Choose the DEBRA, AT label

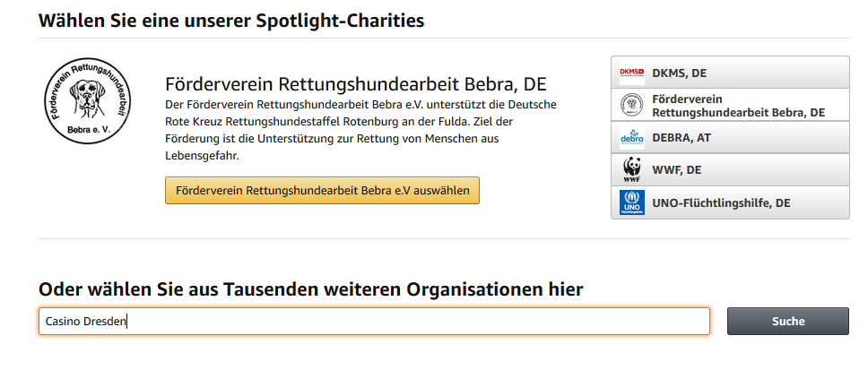[x=681, y=138]
